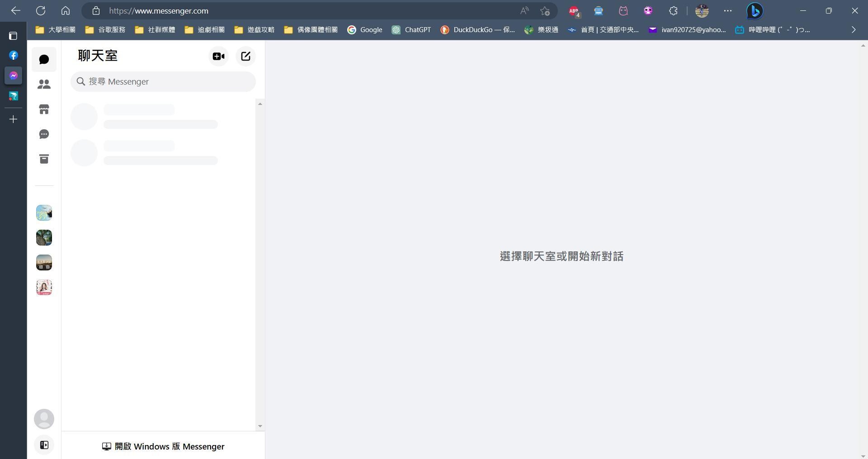Open Windows 版 Messenger link
The width and height of the screenshot is (868, 459).
click(x=163, y=446)
